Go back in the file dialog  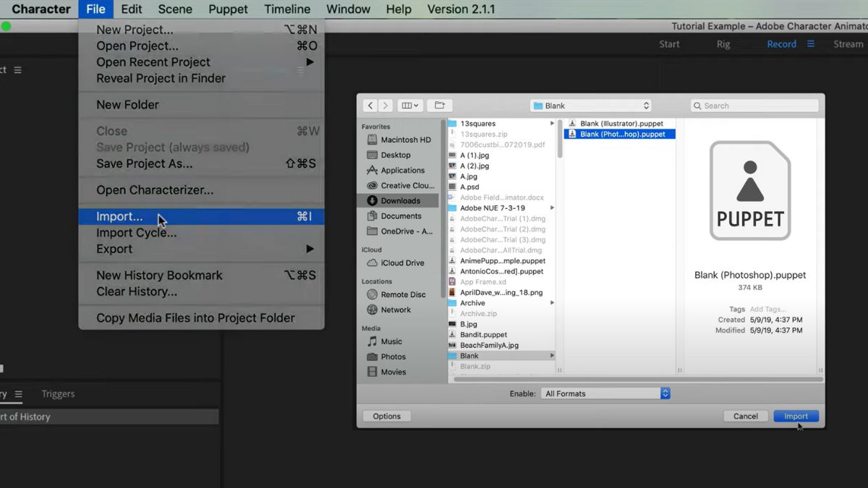click(370, 106)
